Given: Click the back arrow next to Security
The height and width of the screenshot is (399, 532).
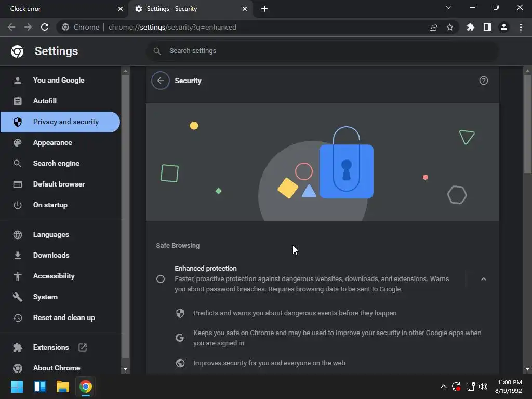Looking at the screenshot, I should [x=161, y=81].
